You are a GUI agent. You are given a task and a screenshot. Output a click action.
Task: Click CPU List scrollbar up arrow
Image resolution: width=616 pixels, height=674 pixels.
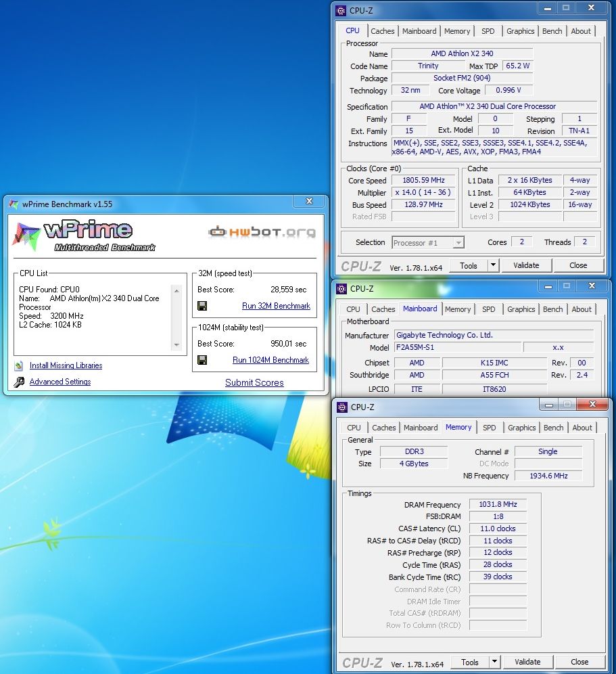[x=176, y=291]
